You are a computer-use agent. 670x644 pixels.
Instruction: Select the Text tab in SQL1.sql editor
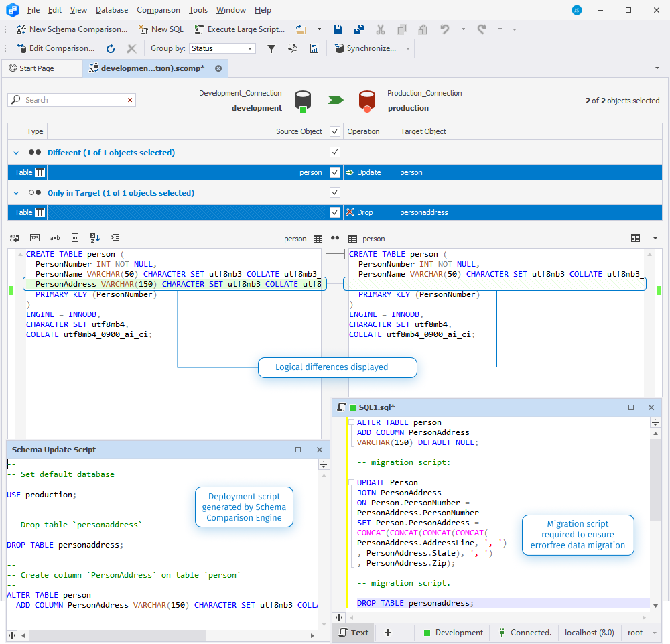click(x=353, y=633)
